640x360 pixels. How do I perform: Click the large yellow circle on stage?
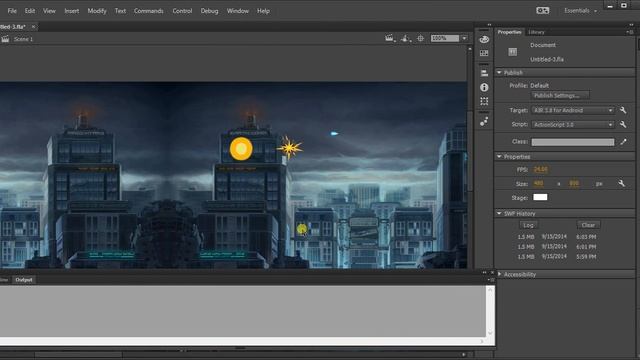(x=241, y=149)
